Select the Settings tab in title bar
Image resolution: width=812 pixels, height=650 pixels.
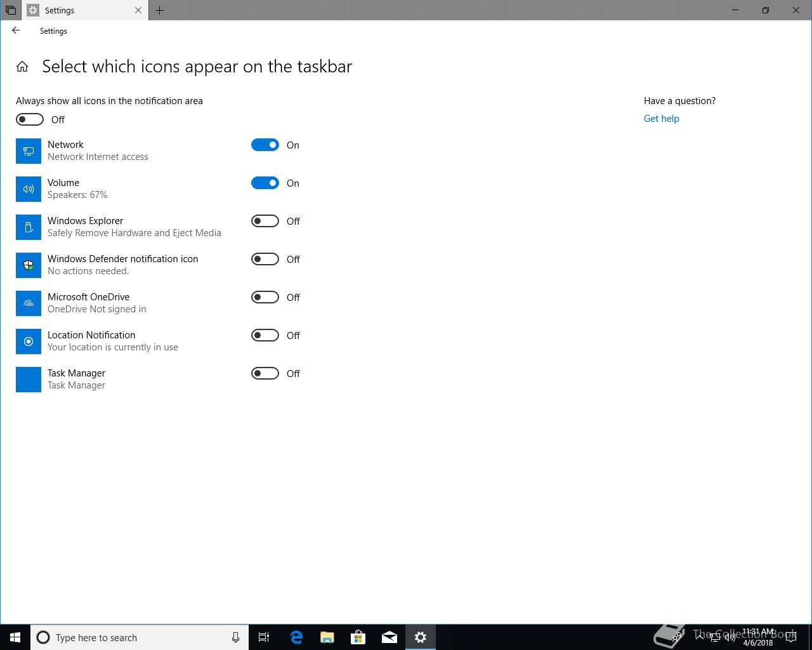click(86, 10)
